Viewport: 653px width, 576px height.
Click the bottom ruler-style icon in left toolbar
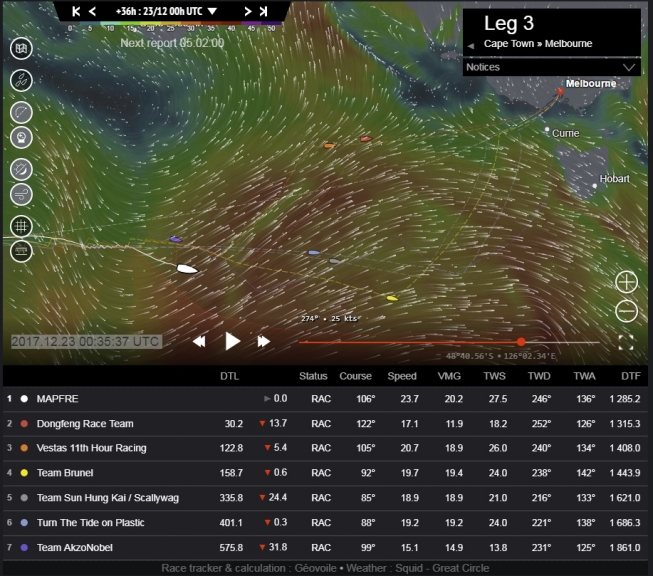[21, 251]
